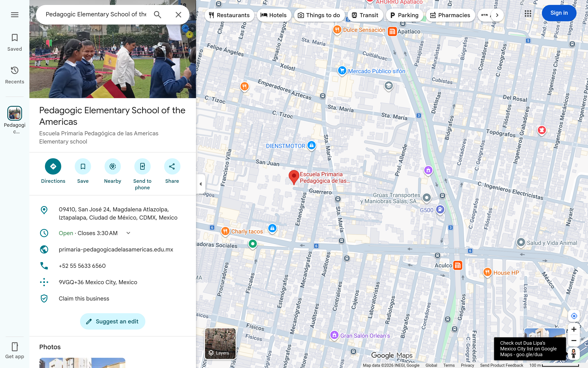The image size is (588, 368).
Task: Open Google apps grid
Action: 528,13
